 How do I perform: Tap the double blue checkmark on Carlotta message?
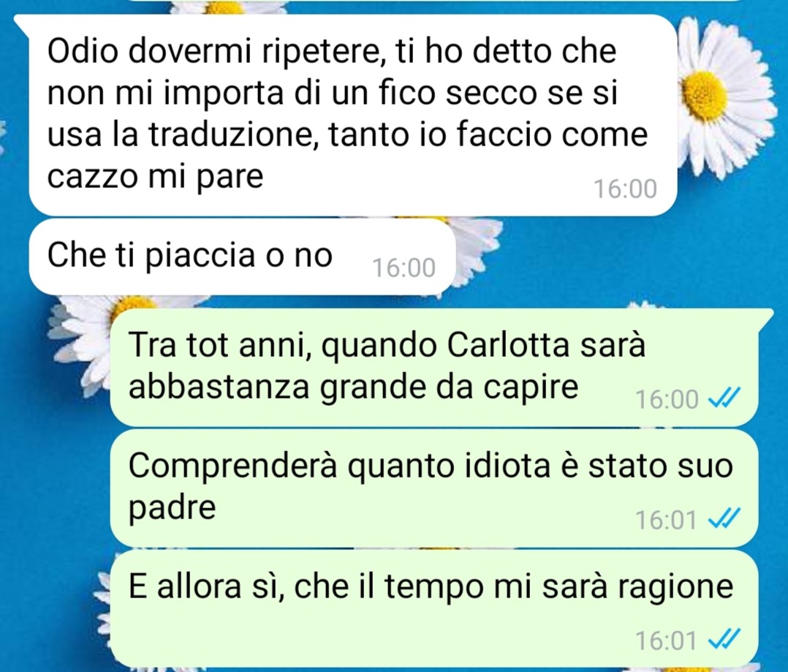click(x=724, y=399)
